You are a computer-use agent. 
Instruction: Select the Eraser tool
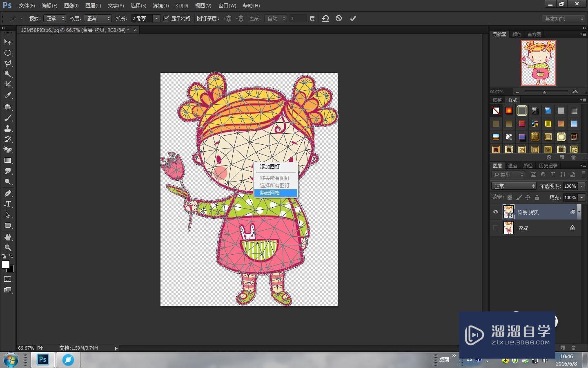pyautogui.click(x=7, y=150)
